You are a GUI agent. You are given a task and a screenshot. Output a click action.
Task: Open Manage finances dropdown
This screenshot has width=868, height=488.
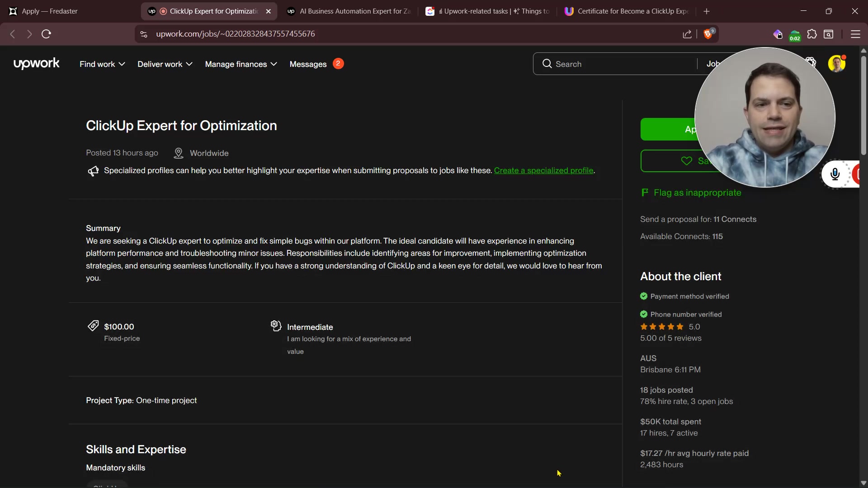click(x=241, y=64)
